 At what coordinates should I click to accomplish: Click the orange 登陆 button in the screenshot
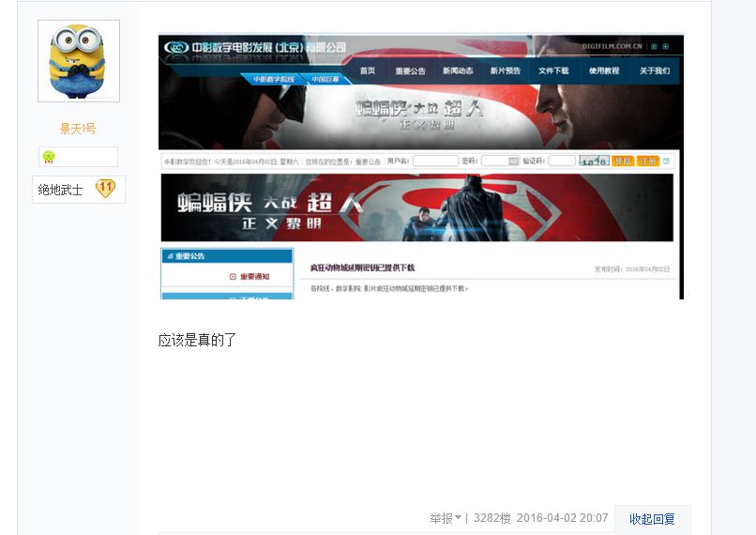pyautogui.click(x=623, y=160)
